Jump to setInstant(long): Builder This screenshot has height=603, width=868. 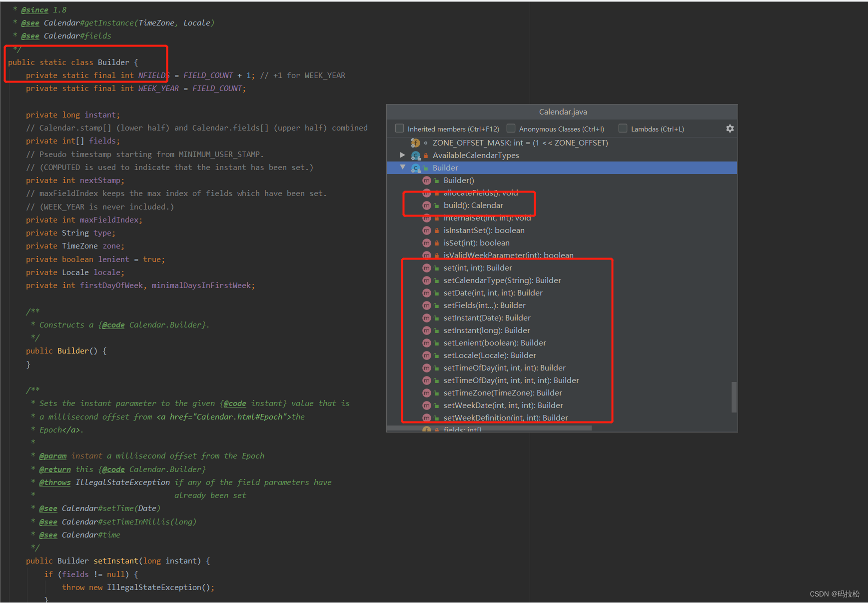pyautogui.click(x=487, y=330)
